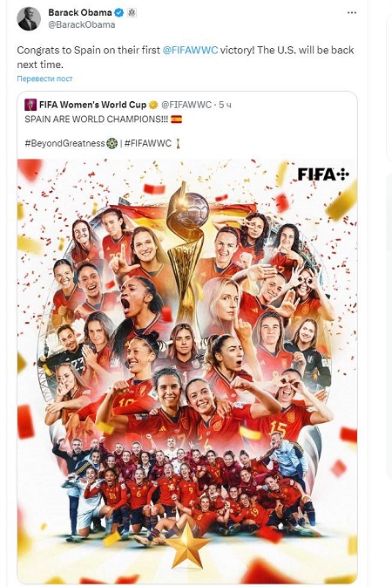
Task: Open the @BarackObama handle link
Action: coord(82,24)
